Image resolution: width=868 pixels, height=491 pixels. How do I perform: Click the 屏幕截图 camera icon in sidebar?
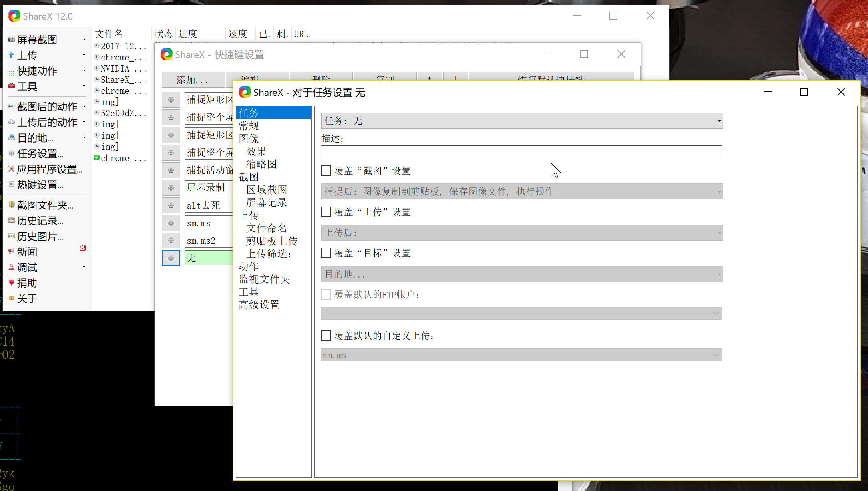pyautogui.click(x=12, y=40)
